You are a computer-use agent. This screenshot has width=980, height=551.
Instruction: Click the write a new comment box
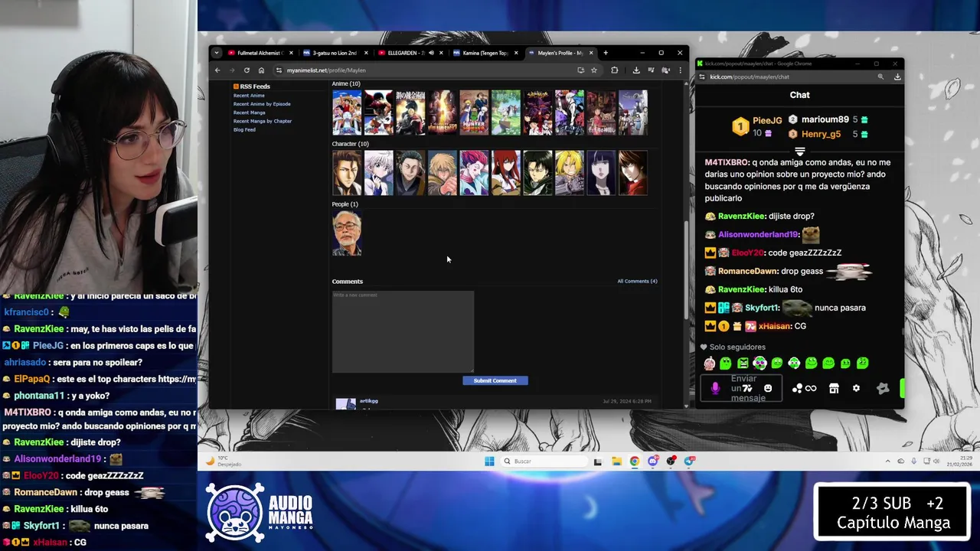pyautogui.click(x=403, y=331)
